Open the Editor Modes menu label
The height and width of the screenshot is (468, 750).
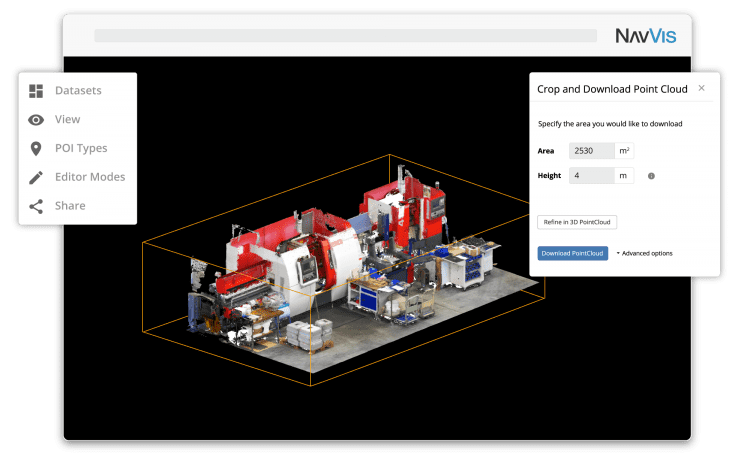pos(90,177)
